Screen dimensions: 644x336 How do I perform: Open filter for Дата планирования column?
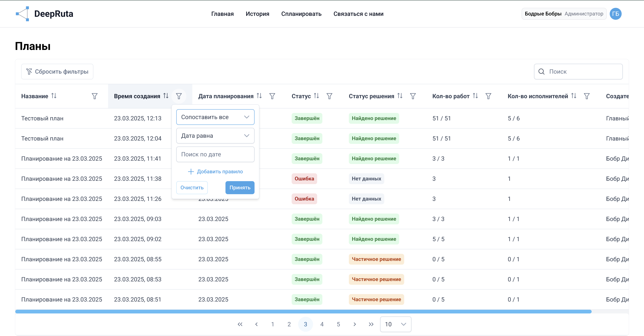pyautogui.click(x=272, y=96)
